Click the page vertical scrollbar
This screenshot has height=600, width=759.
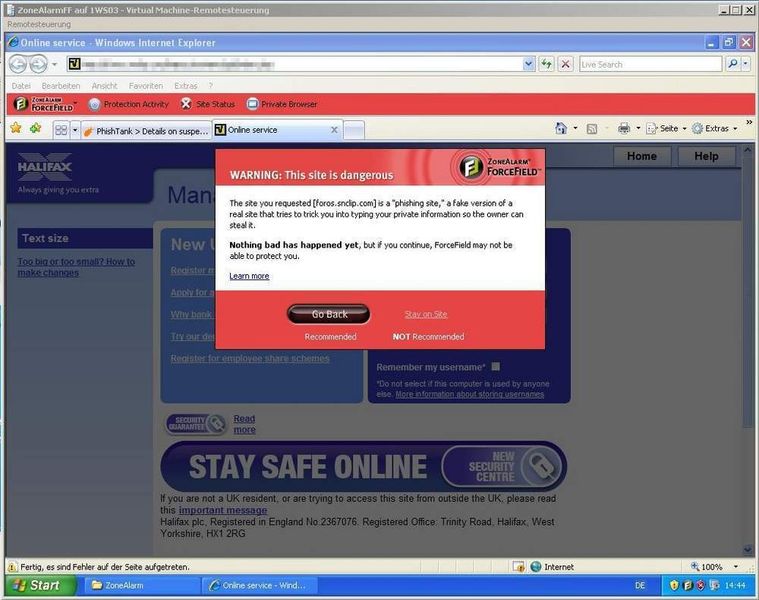coord(747,348)
